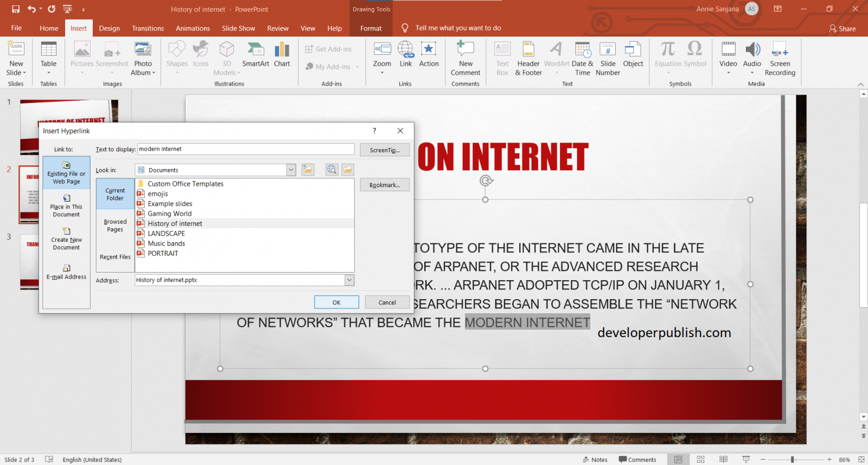Open the Design ribbon tab

109,28
